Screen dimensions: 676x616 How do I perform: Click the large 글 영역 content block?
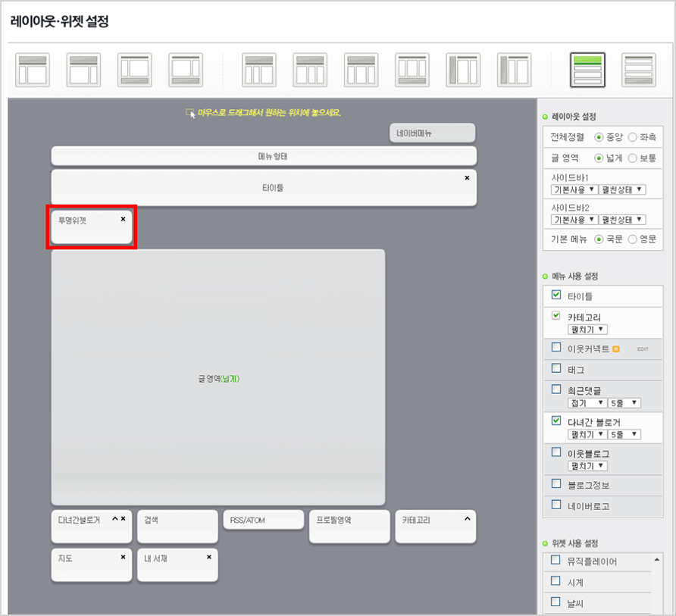[218, 377]
